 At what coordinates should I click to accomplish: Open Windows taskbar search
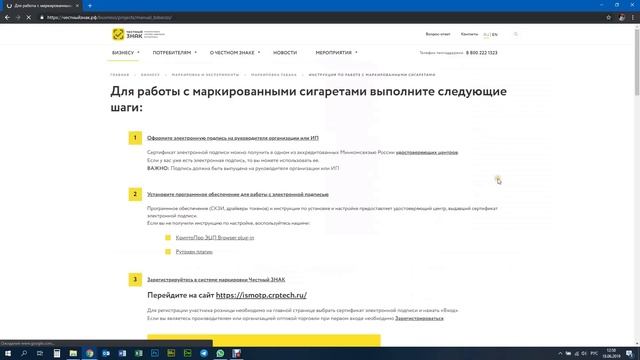[x=24, y=353]
